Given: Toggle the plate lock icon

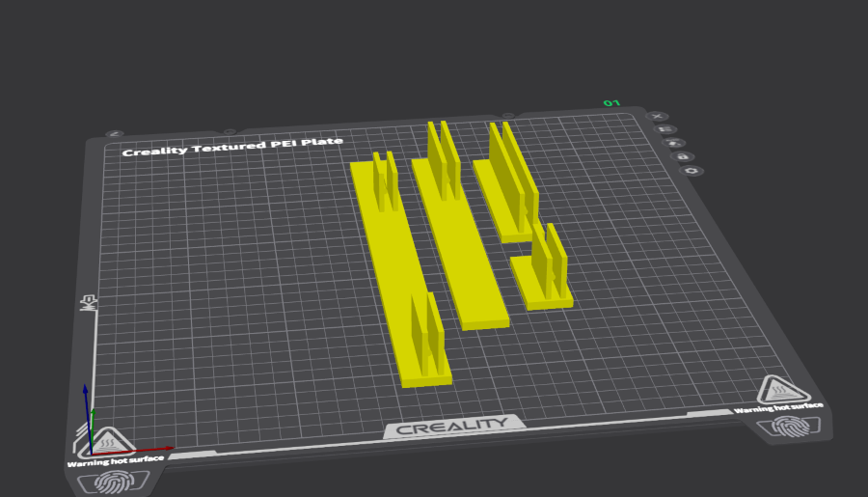Looking at the screenshot, I should [x=681, y=156].
